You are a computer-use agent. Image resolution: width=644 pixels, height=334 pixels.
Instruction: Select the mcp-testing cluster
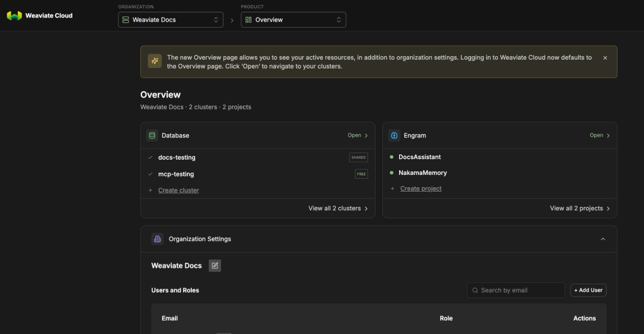[176, 174]
